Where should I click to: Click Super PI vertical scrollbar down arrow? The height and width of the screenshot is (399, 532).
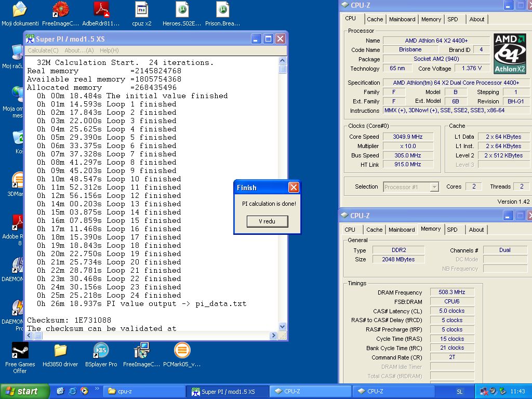click(x=282, y=326)
